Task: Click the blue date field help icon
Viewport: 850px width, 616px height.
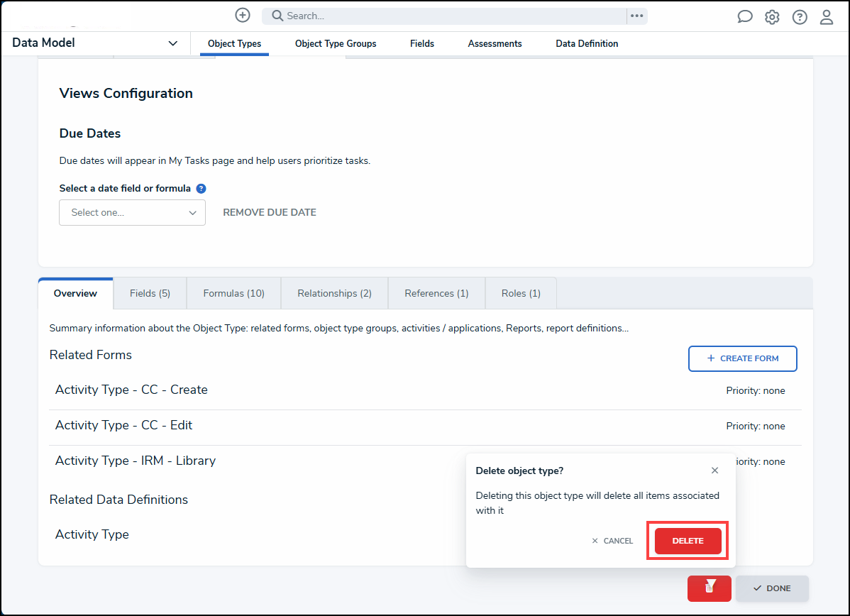Action: point(201,189)
